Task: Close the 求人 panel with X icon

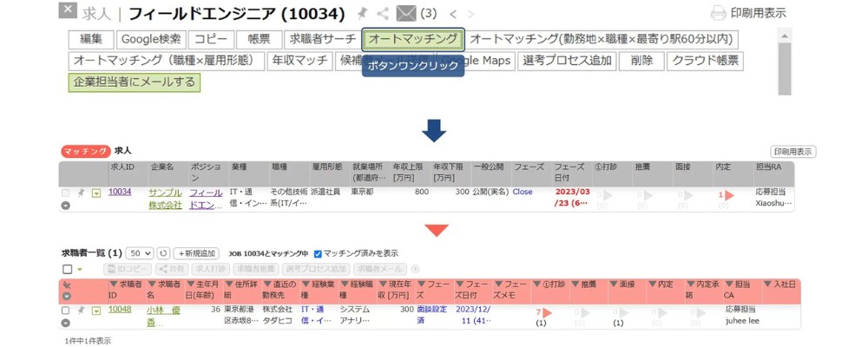Action: click(x=68, y=11)
